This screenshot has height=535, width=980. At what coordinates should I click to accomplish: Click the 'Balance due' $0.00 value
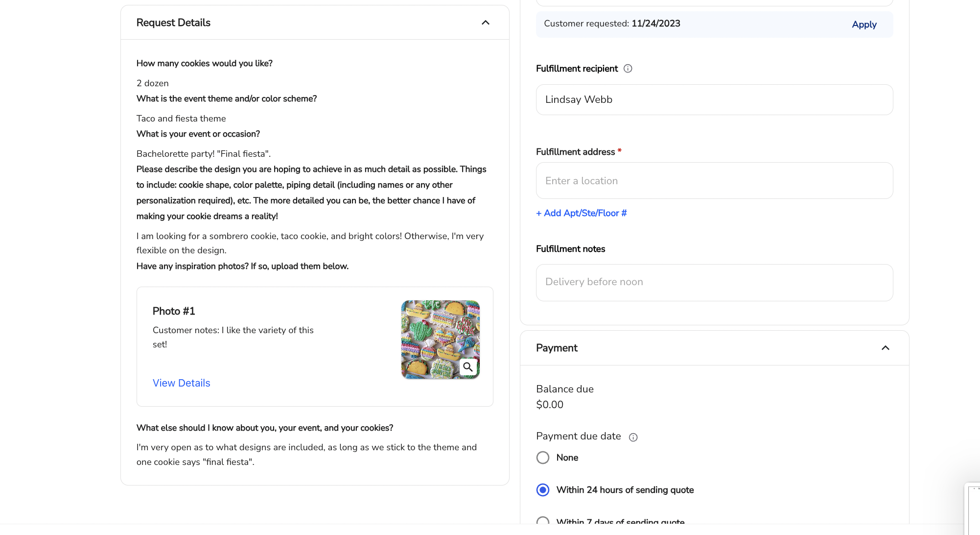pyautogui.click(x=550, y=405)
